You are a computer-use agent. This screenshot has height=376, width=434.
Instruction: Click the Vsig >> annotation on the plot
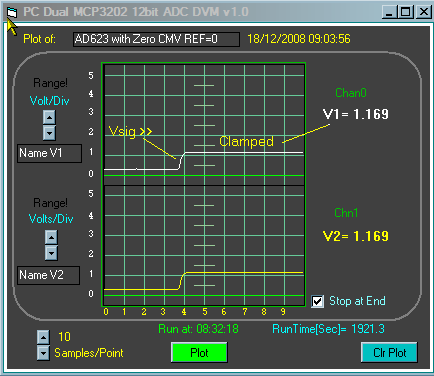point(130,131)
